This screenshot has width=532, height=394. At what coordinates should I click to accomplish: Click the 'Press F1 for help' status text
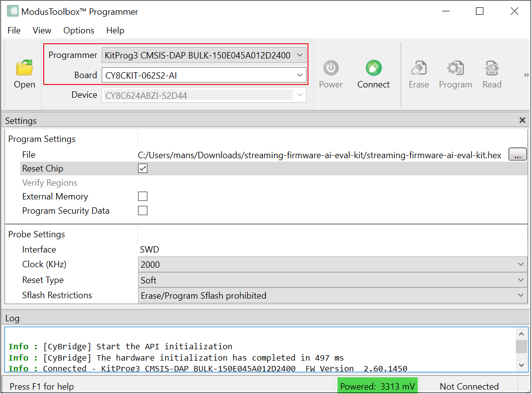click(x=42, y=386)
